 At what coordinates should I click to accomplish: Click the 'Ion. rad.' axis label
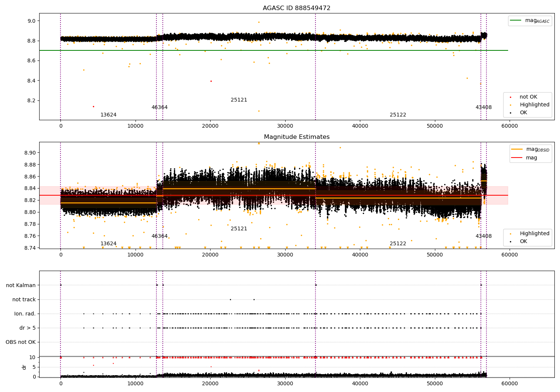[25, 314]
